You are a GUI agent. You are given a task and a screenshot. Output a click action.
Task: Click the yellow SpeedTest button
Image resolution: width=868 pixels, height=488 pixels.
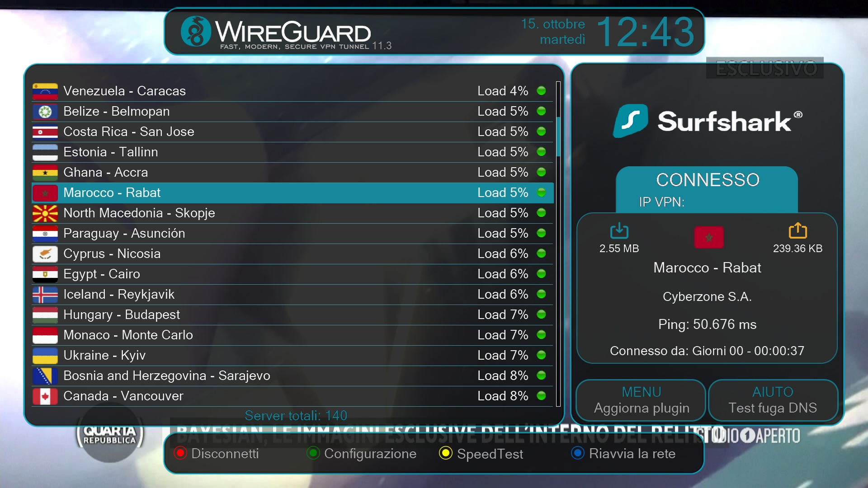point(445,453)
